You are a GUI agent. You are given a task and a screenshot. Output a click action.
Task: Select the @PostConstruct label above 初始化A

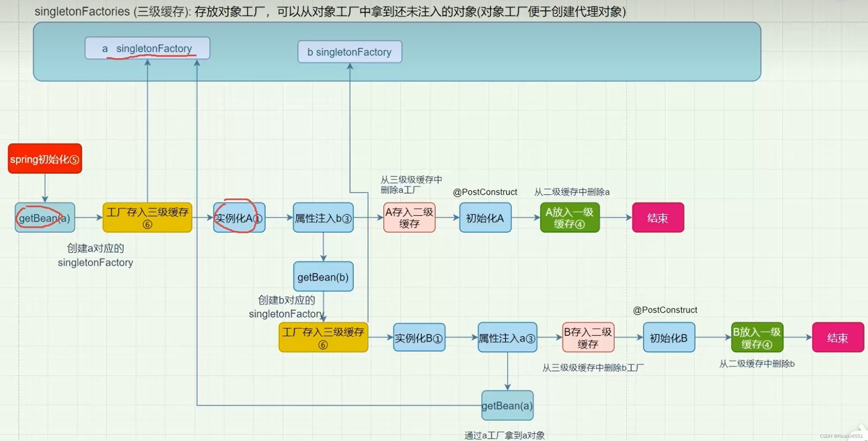click(485, 192)
